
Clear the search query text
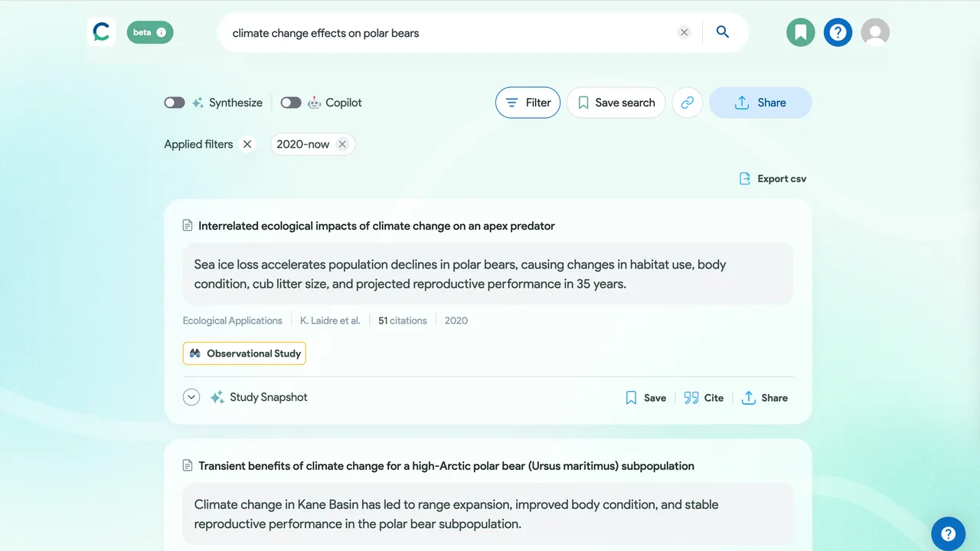point(684,32)
